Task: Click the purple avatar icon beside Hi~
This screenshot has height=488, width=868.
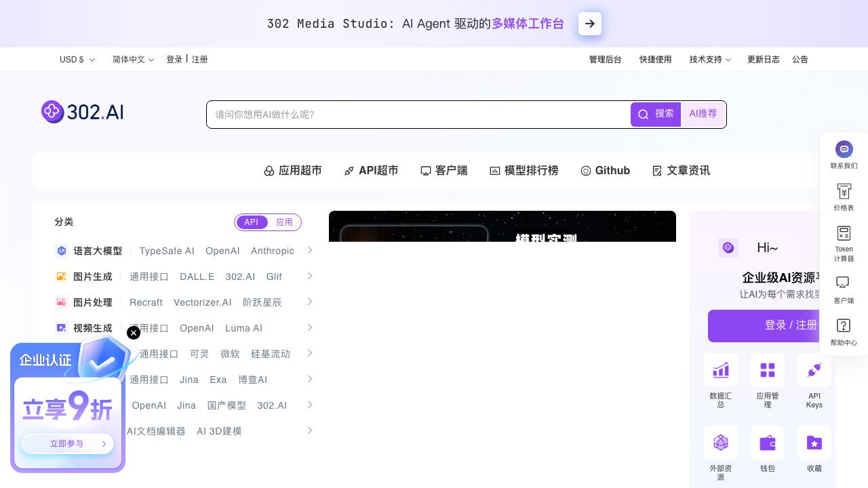Action: pos(728,247)
